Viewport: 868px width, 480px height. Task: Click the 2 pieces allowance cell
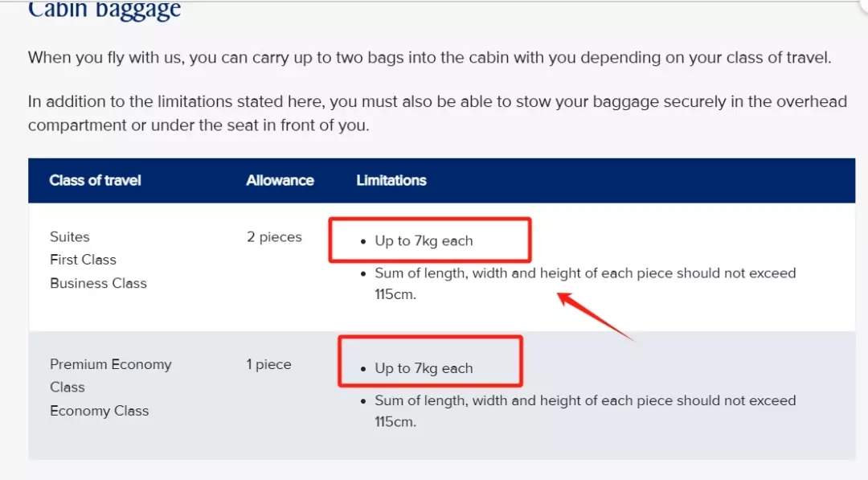point(275,237)
